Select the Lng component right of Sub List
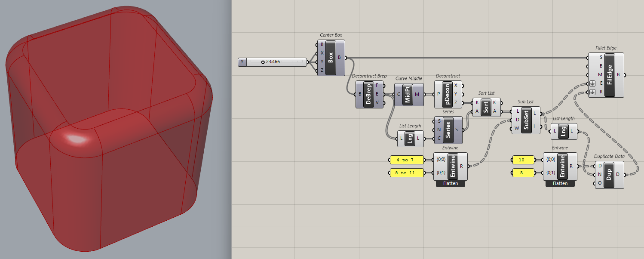This screenshot has width=644, height=259. (x=564, y=131)
